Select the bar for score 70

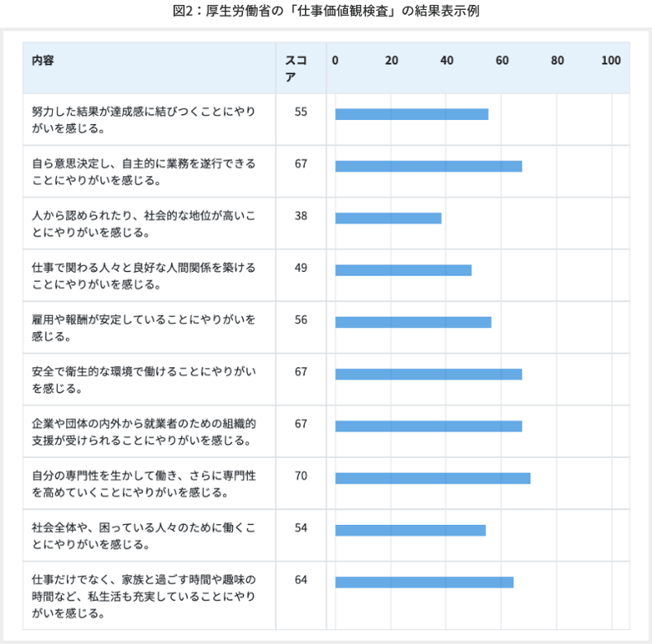[x=432, y=478]
